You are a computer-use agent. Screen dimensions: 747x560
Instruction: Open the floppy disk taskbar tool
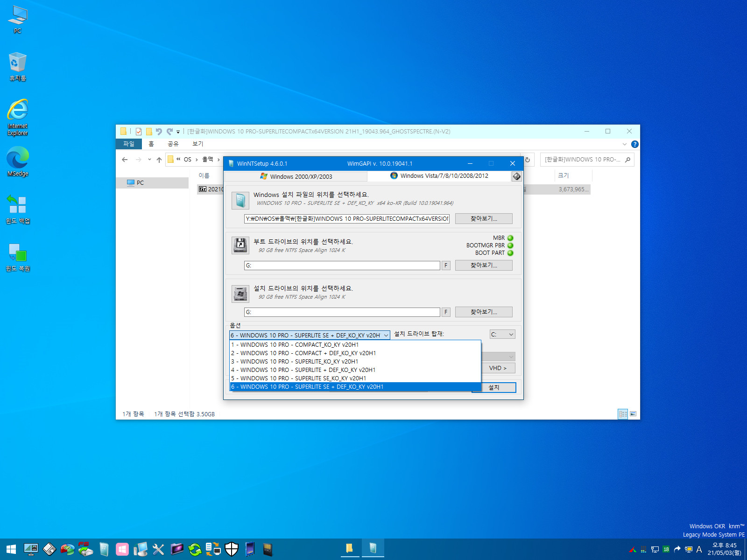coord(49,549)
